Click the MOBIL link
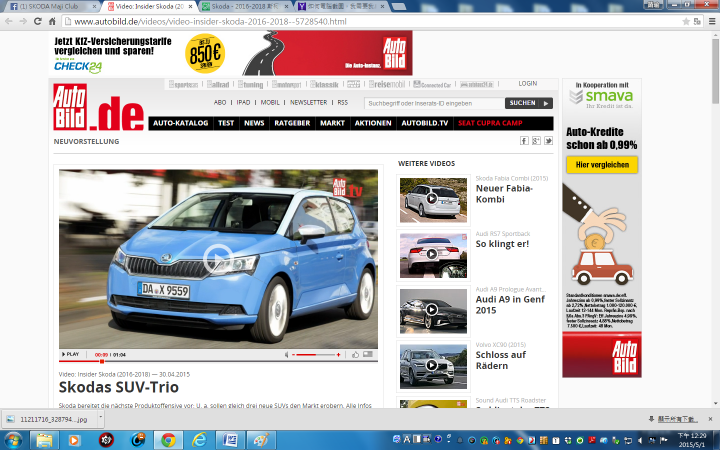The image size is (720, 450). pos(270,102)
